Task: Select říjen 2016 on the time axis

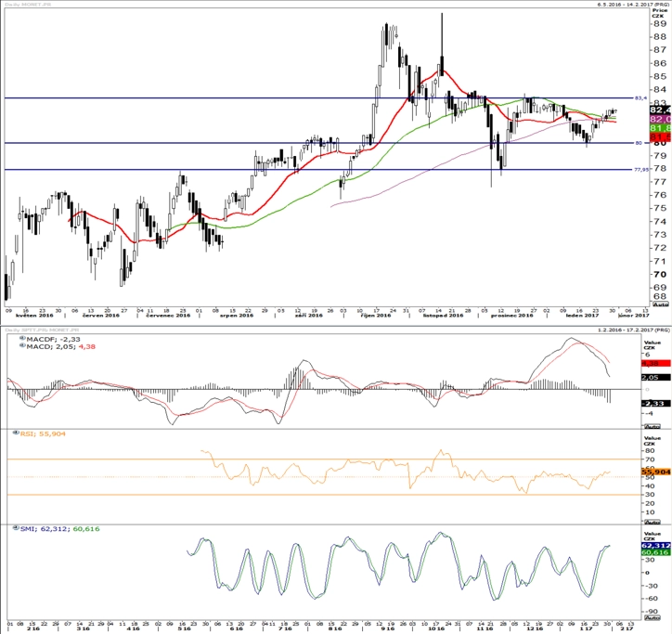Action: click(376, 315)
